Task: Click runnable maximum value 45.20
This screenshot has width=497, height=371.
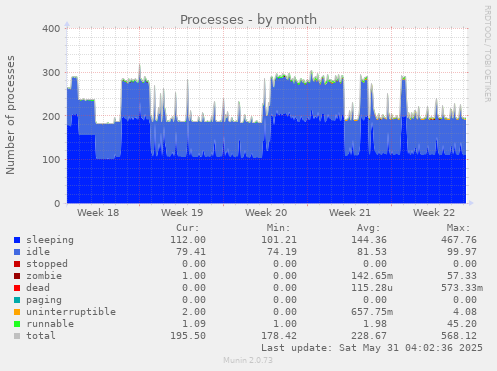Action: pyautogui.click(x=462, y=324)
